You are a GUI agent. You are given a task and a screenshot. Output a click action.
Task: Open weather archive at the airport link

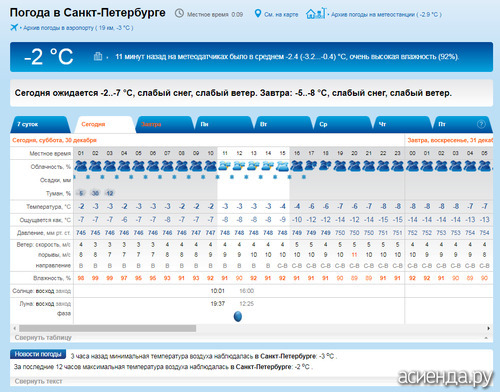78,28
